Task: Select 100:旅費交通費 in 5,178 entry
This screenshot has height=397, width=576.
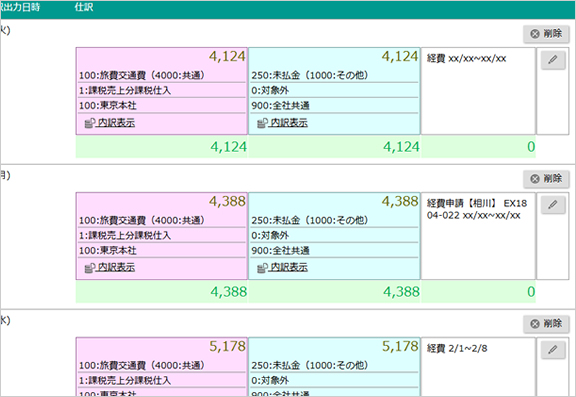Action: [142, 365]
